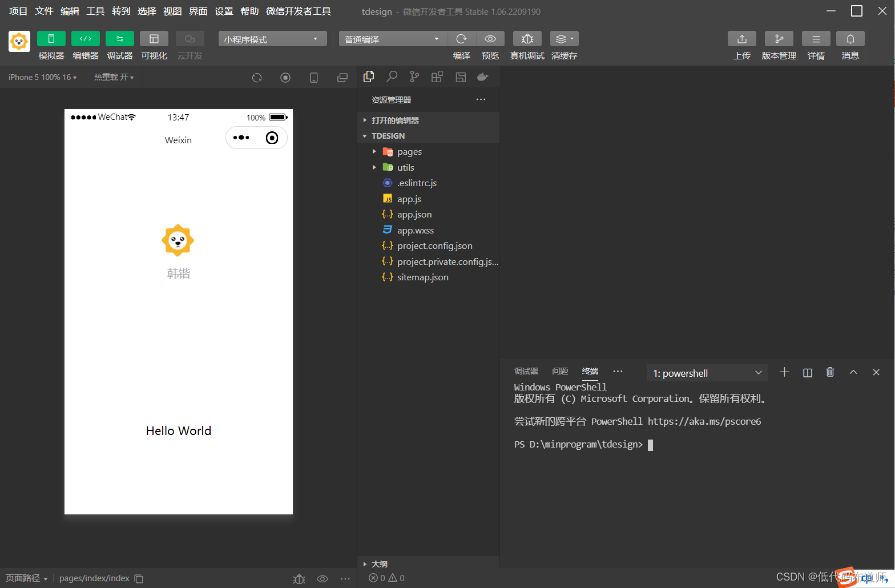This screenshot has width=895, height=588.
Task: Open the 热重载 hot reload dropdown
Action: point(114,77)
